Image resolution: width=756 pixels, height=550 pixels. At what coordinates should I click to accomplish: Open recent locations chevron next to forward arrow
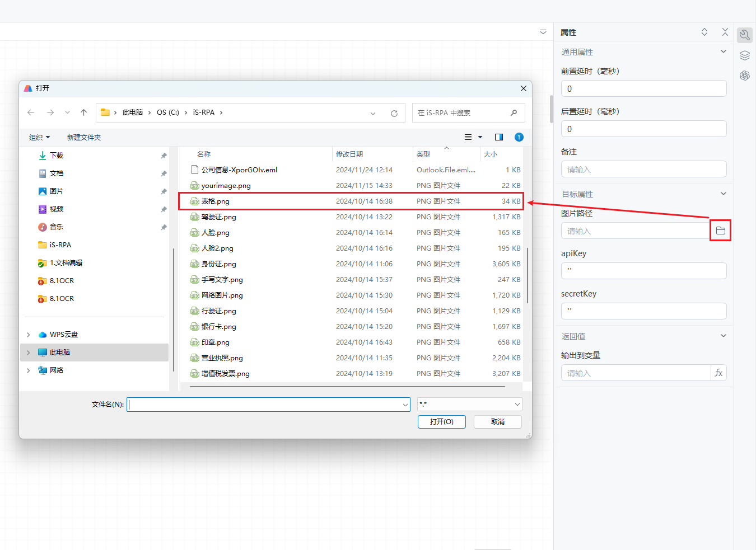click(67, 112)
